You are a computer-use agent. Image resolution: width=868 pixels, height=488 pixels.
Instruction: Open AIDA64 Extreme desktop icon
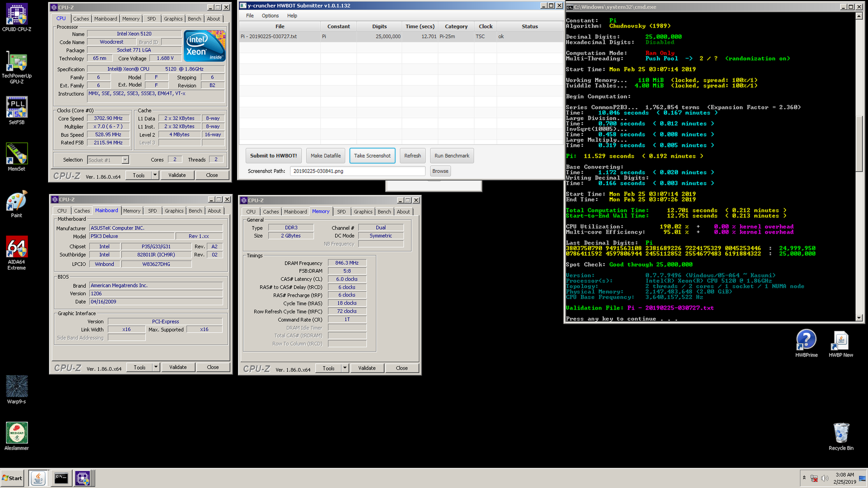click(17, 253)
